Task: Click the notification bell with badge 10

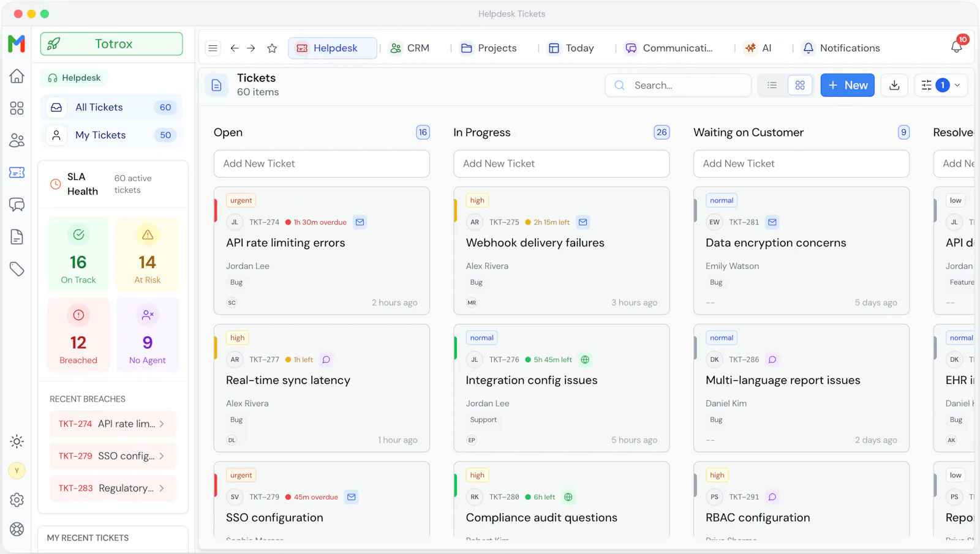Action: tap(957, 47)
